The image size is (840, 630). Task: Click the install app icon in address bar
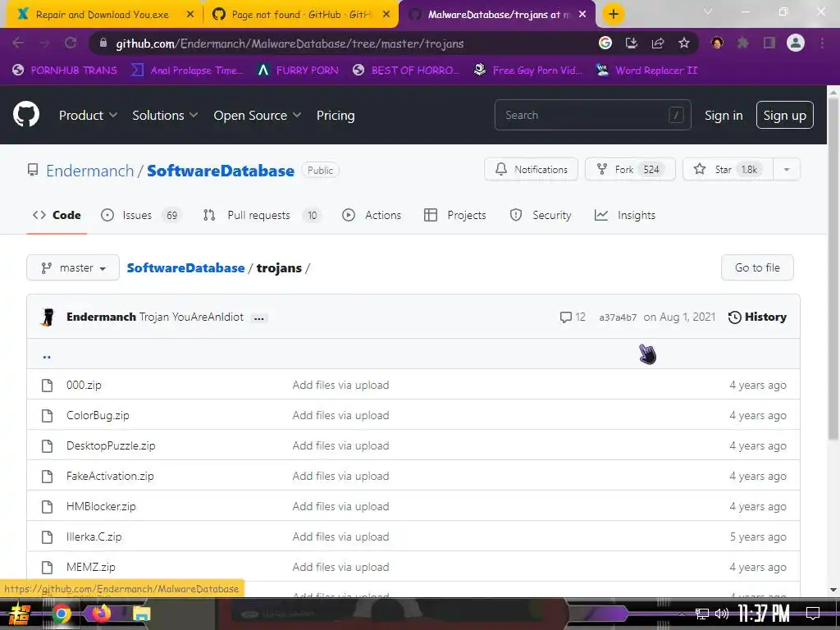[631, 43]
